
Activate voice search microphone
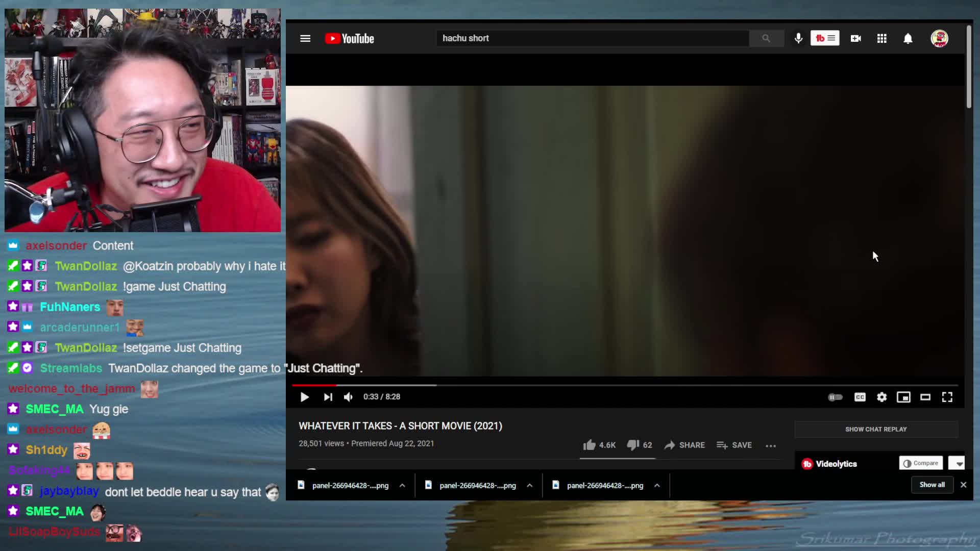coord(798,38)
